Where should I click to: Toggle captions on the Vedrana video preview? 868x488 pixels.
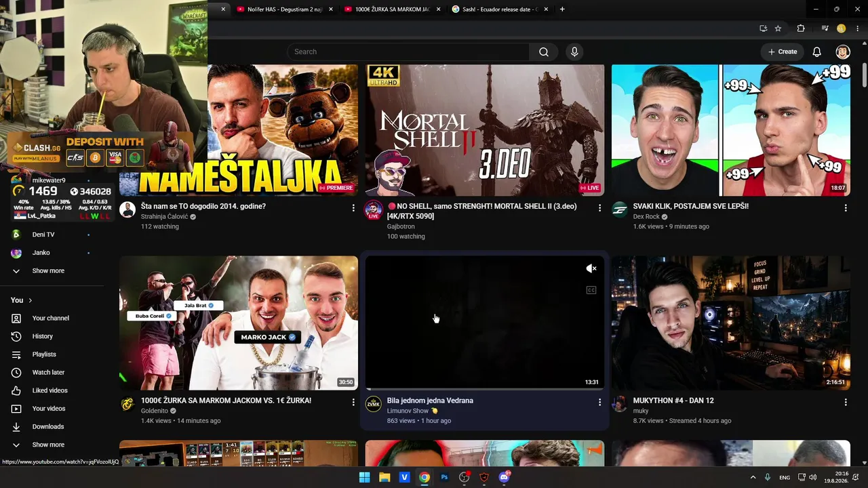tap(591, 290)
